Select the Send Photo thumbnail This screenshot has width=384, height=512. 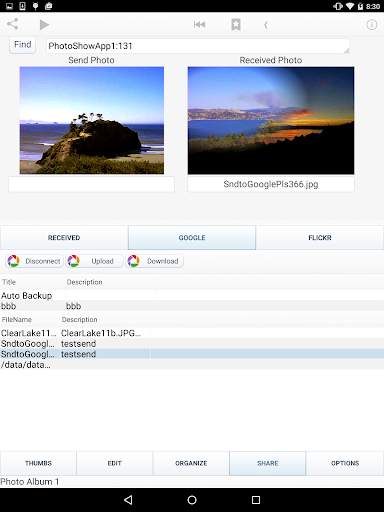coord(92,120)
